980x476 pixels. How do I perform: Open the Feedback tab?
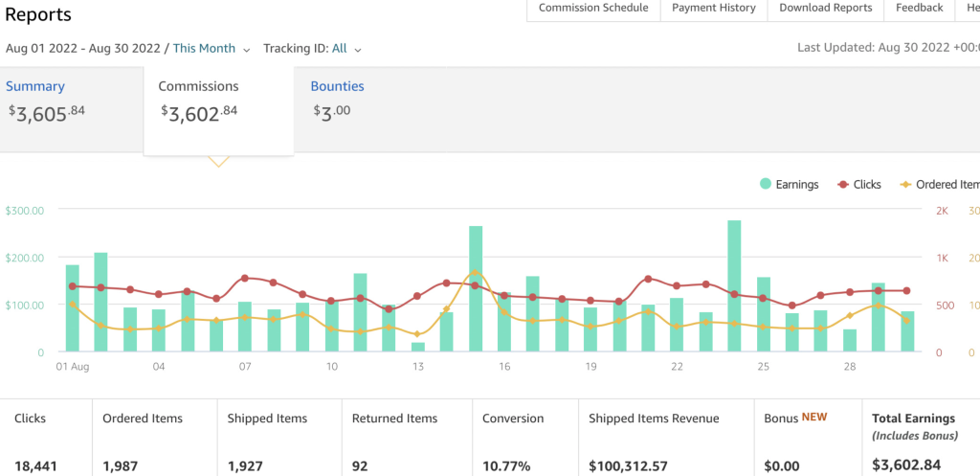pos(919,8)
